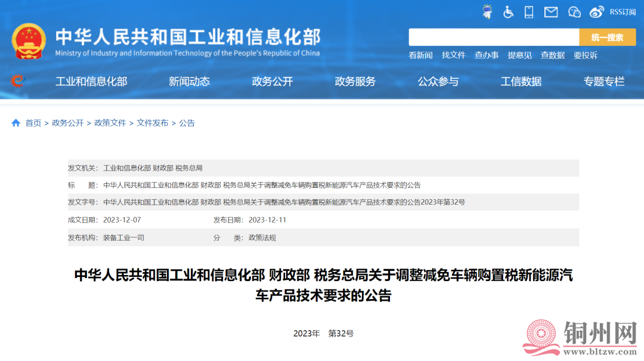Viewport: 644px width, 361px height.
Task: Open the 查办事 quick link
Action: [x=487, y=55]
